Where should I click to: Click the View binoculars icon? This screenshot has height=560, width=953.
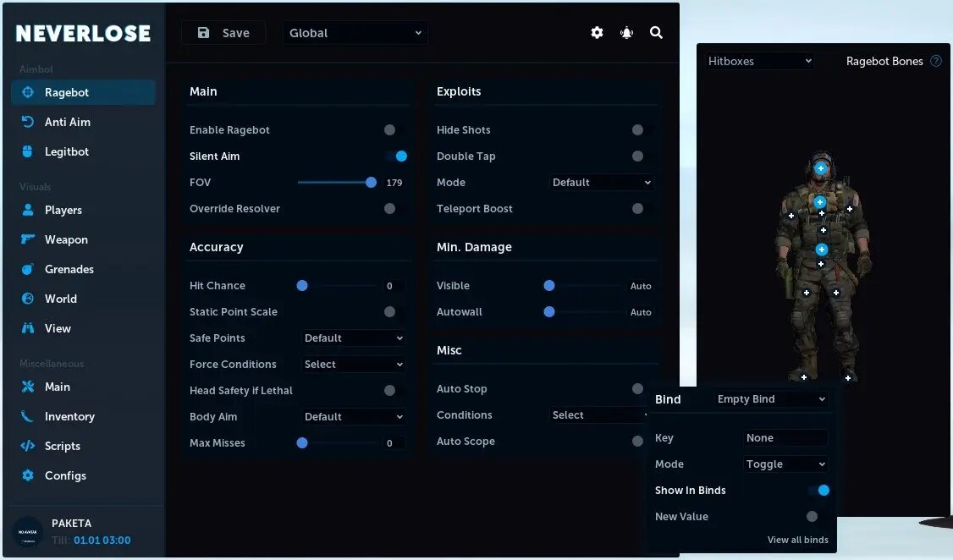(x=28, y=328)
